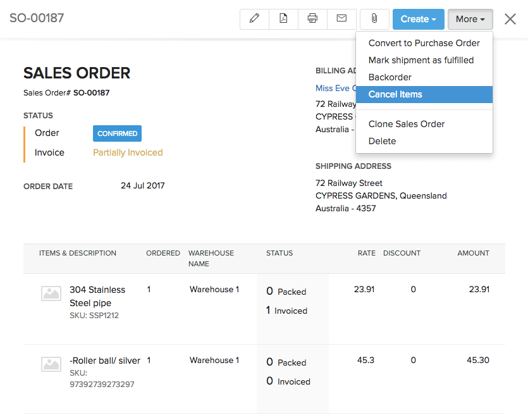
Task: Open the 304 Stainless Steel pipe item
Action: 97,296
